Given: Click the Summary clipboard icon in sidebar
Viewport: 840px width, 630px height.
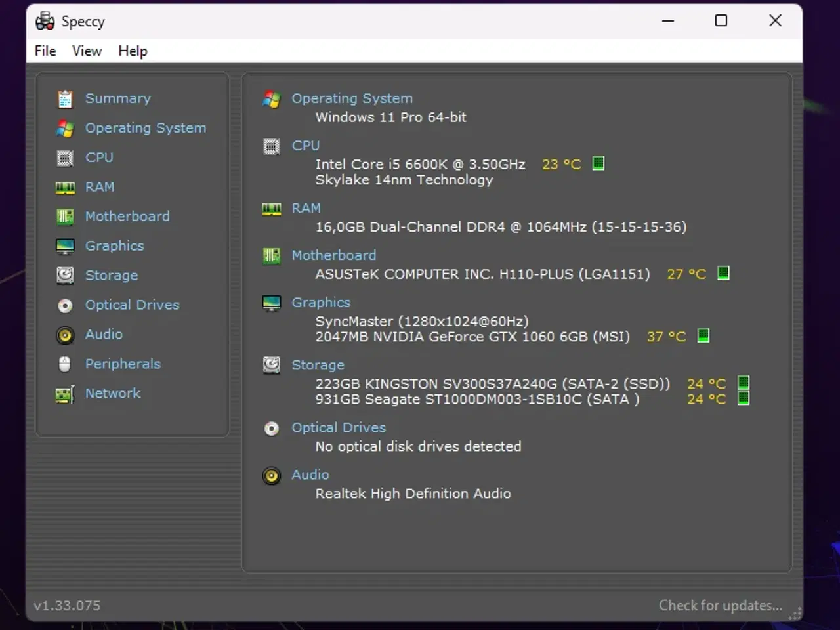Looking at the screenshot, I should pos(65,98).
